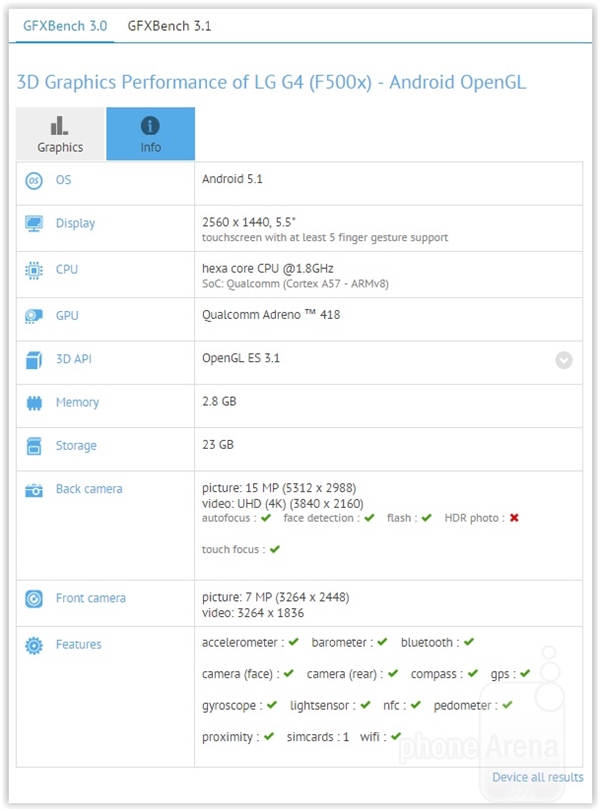Click the Front camera label

91,598
